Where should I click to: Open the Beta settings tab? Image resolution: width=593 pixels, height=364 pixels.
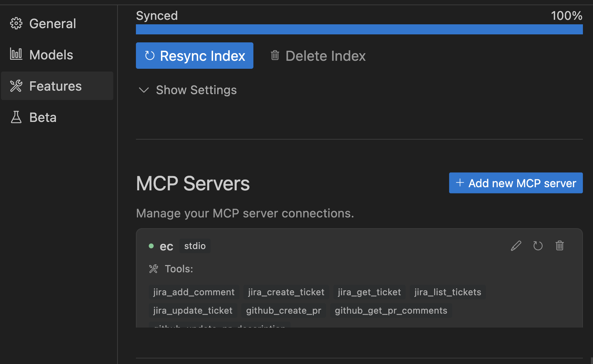(42, 117)
